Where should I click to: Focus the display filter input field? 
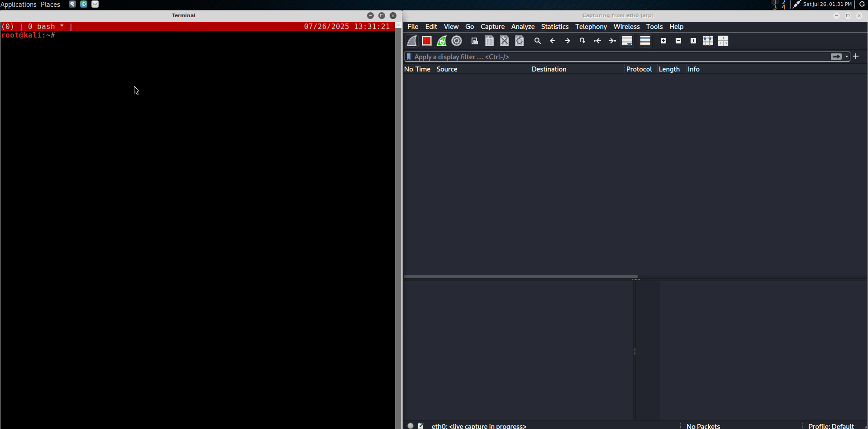point(620,57)
